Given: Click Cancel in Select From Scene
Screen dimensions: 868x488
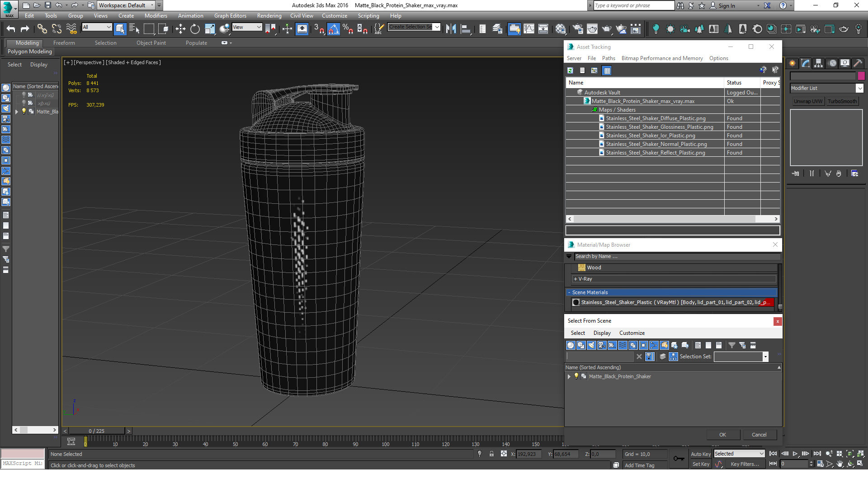Looking at the screenshot, I should click(759, 435).
